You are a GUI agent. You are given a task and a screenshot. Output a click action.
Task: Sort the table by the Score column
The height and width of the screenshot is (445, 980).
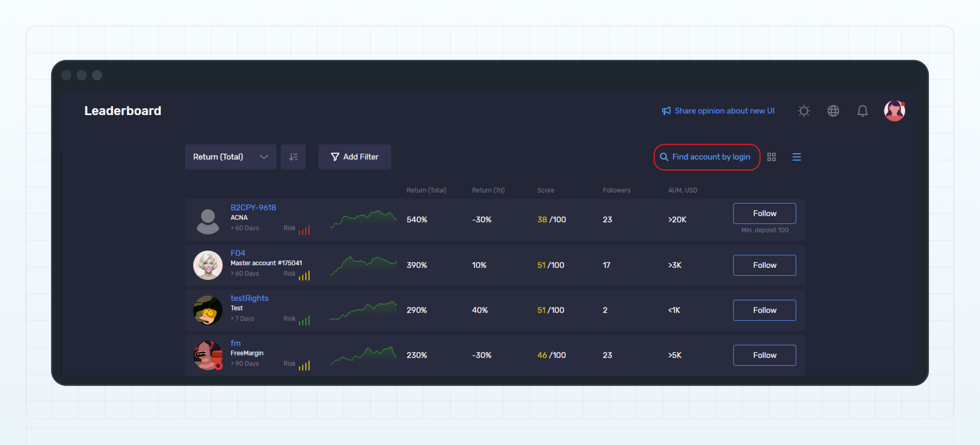(x=546, y=190)
